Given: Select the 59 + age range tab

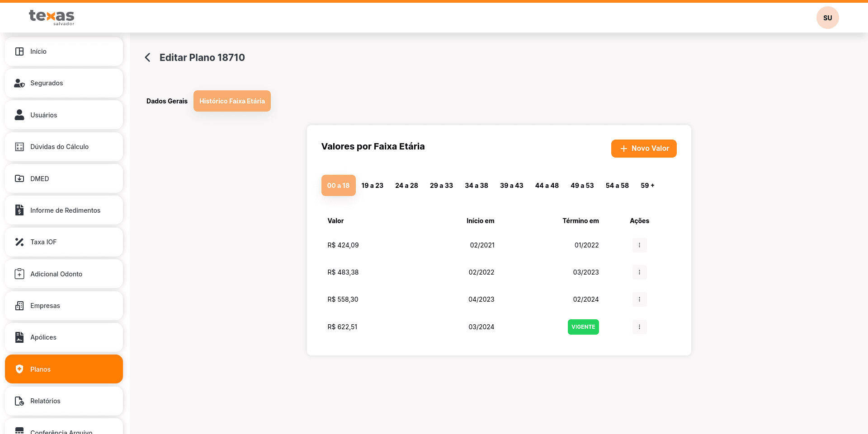Looking at the screenshot, I should tap(647, 186).
